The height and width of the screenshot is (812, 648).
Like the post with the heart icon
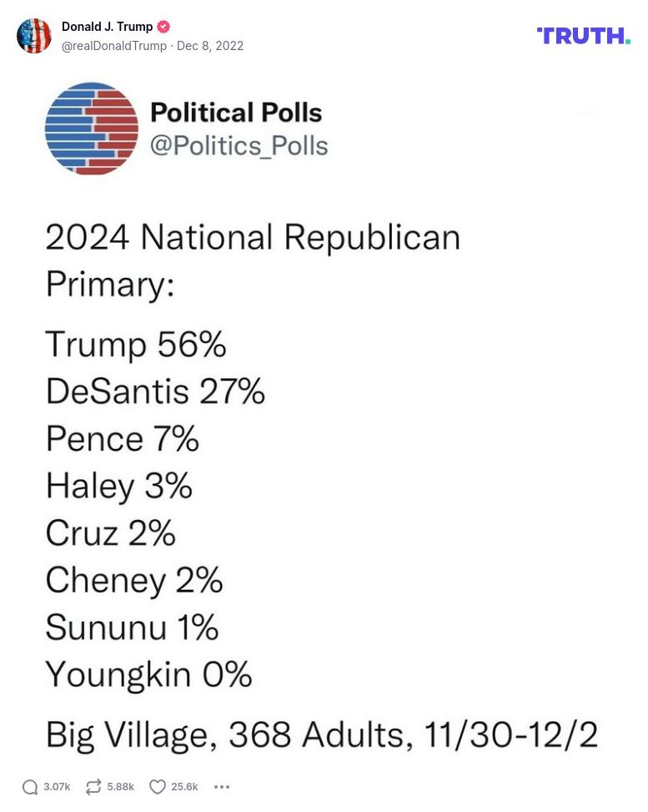[x=158, y=786]
